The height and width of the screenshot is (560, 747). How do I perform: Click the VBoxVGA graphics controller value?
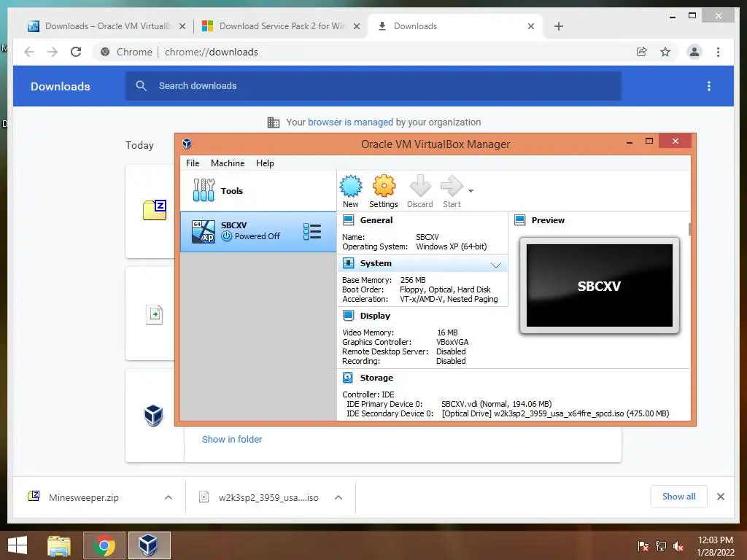452,342
